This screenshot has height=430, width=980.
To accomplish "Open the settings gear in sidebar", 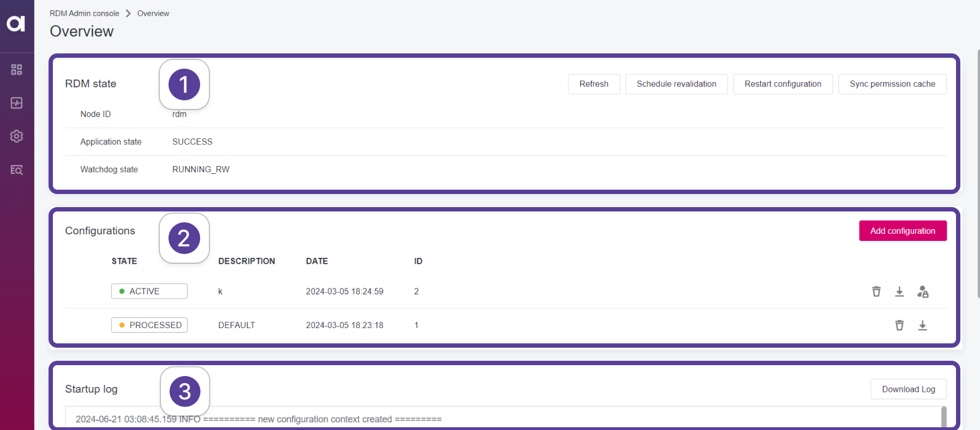I will [16, 136].
